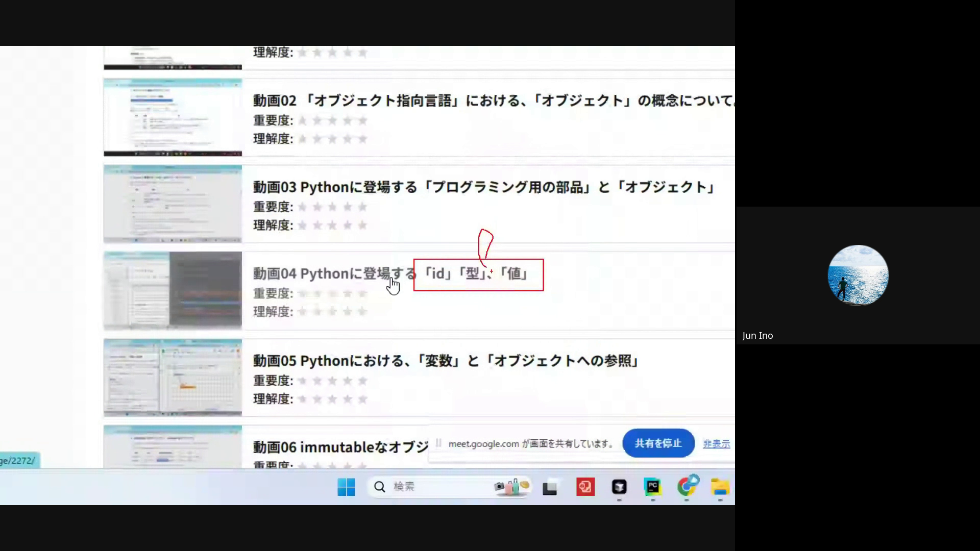The width and height of the screenshot is (980, 551).
Task: Click the 動画05 video thumbnail
Action: point(173,378)
